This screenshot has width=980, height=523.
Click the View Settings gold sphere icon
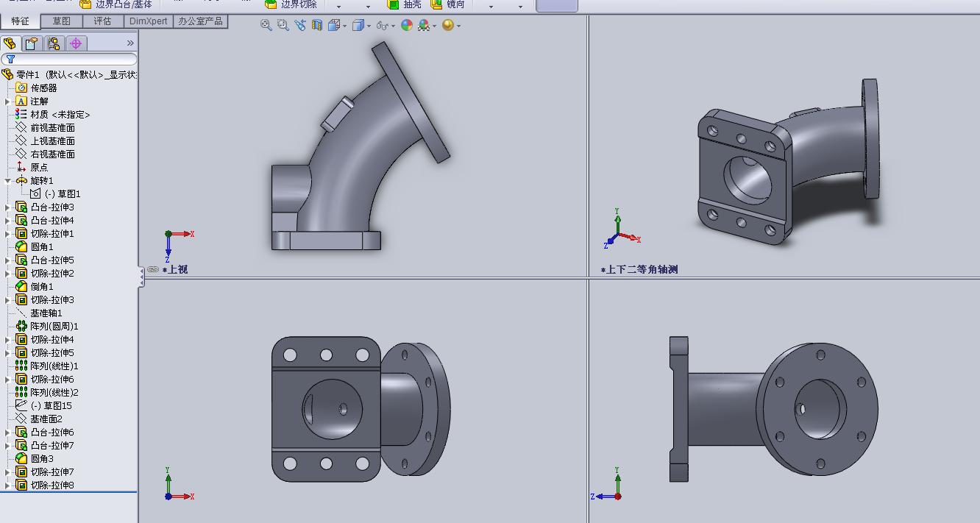pos(448,25)
